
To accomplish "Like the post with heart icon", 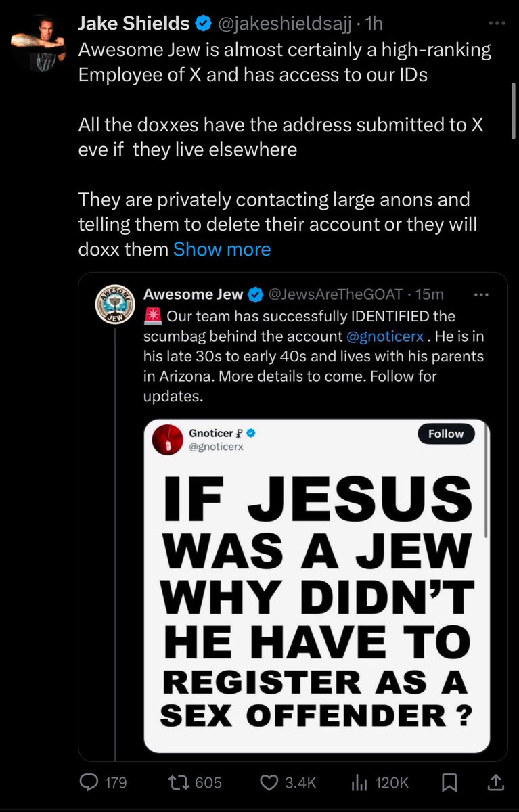I will click(271, 782).
